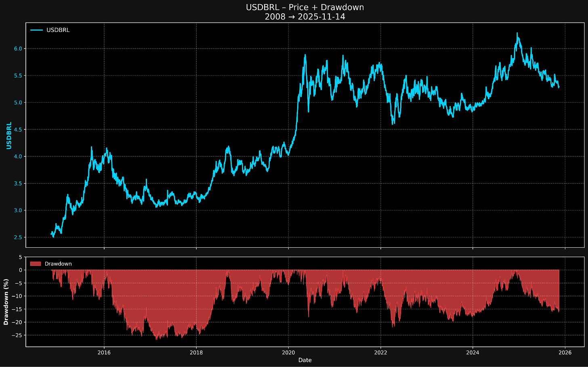588x367 pixels.
Task: Click the 5 drawdown axis tick label
Action: [x=21, y=257]
